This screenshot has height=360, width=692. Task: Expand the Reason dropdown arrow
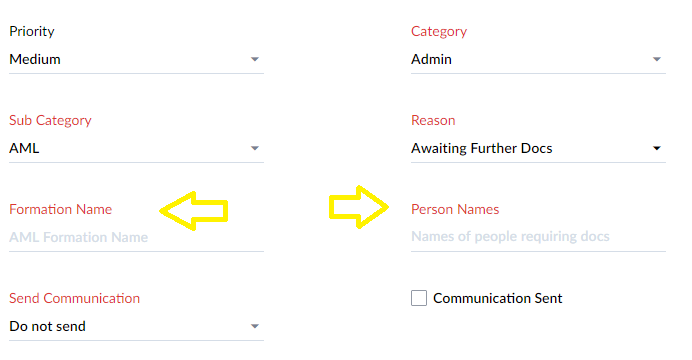pos(657,148)
